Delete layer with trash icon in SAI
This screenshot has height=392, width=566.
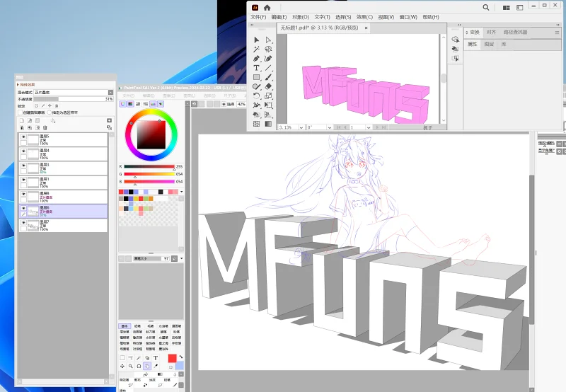click(45, 128)
